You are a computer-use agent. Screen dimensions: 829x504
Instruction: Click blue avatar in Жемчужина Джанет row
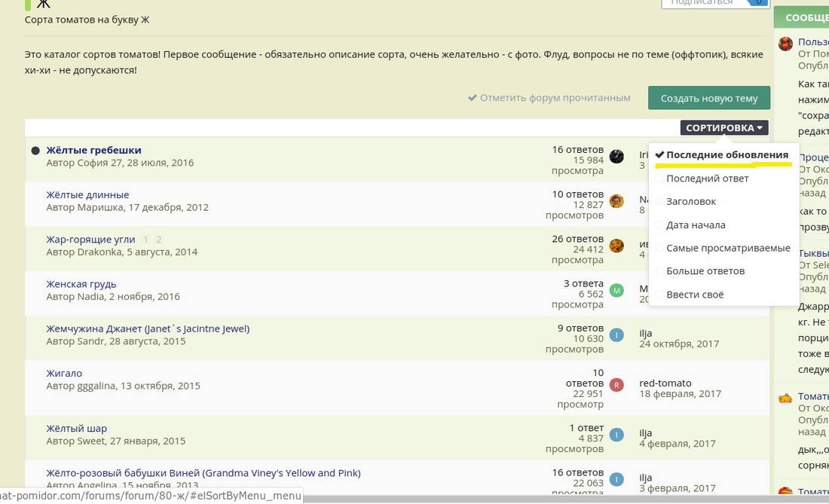(x=616, y=334)
